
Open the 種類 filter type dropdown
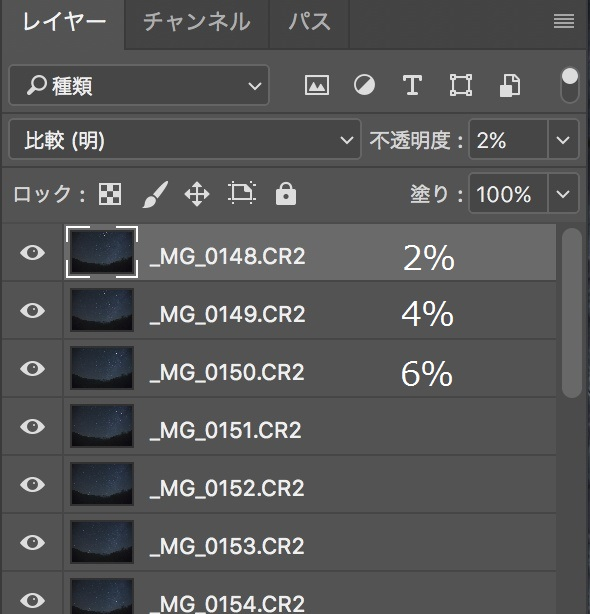click(139, 85)
